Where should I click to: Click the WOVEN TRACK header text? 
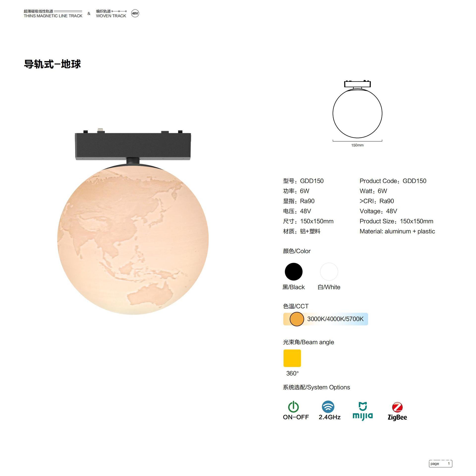[111, 16]
